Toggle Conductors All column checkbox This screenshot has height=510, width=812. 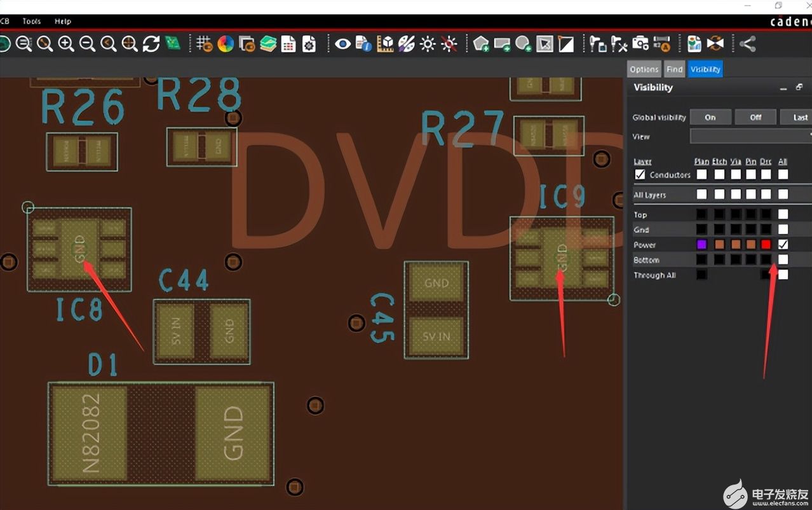pyautogui.click(x=783, y=174)
